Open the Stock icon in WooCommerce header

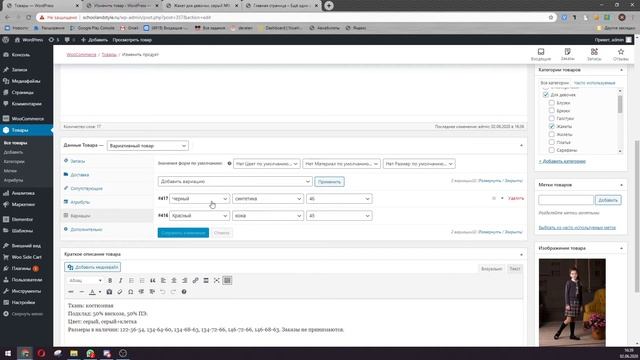coord(594,54)
